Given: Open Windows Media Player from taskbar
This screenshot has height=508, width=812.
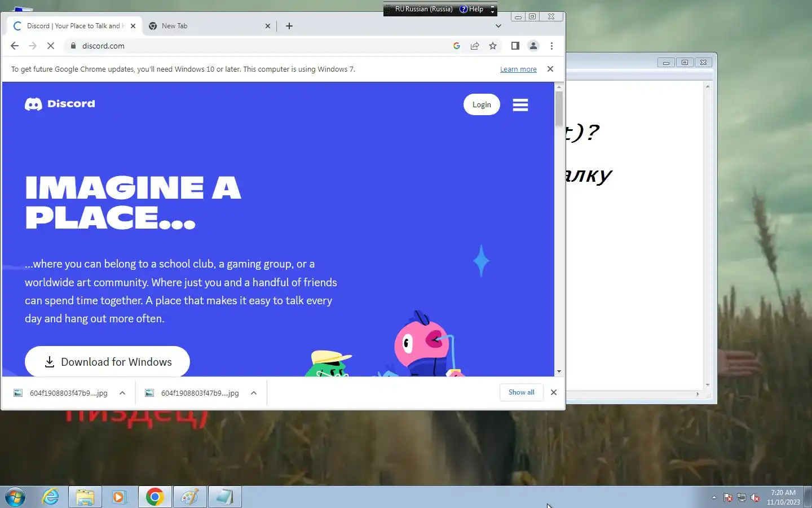Looking at the screenshot, I should (x=119, y=497).
